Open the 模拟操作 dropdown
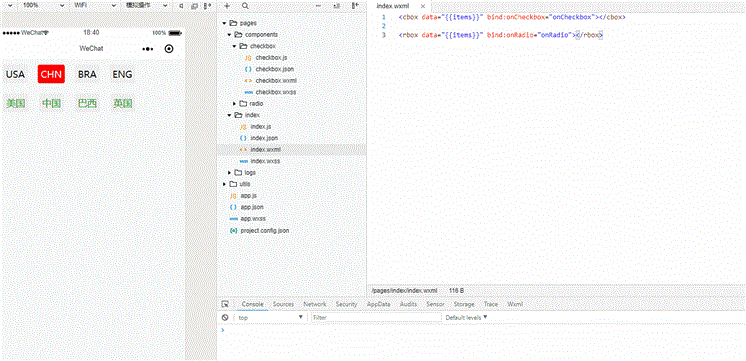746x361 pixels. (x=147, y=5)
